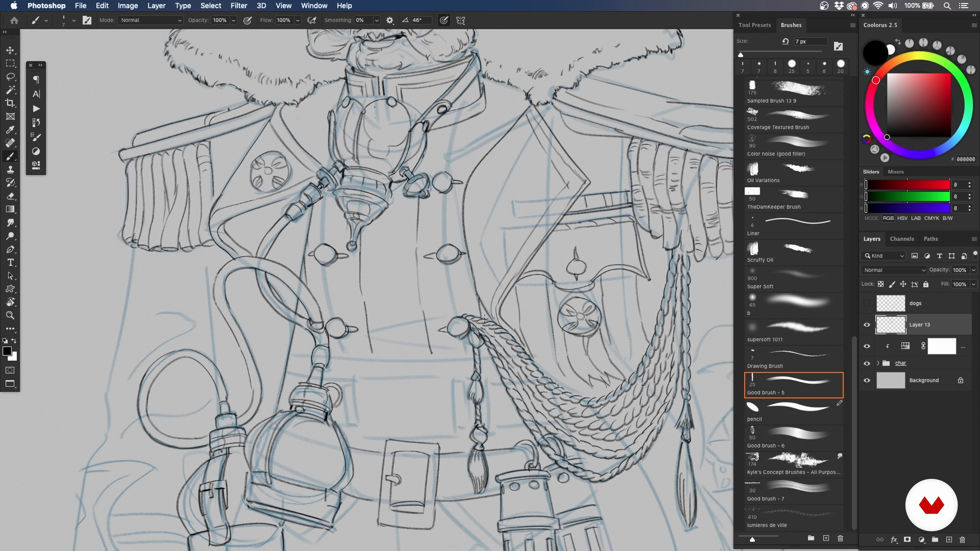
Task: Click the red channel slider
Action: pos(907,185)
